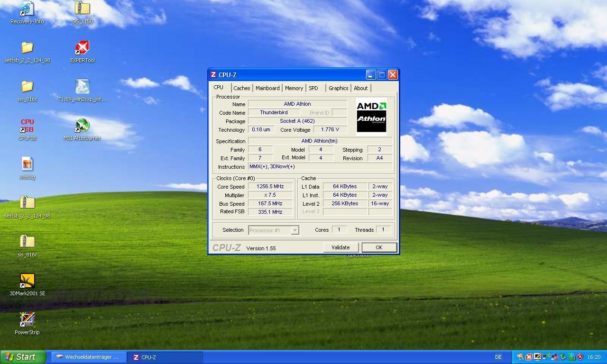Open the PowerStrip tray icon

[537, 357]
